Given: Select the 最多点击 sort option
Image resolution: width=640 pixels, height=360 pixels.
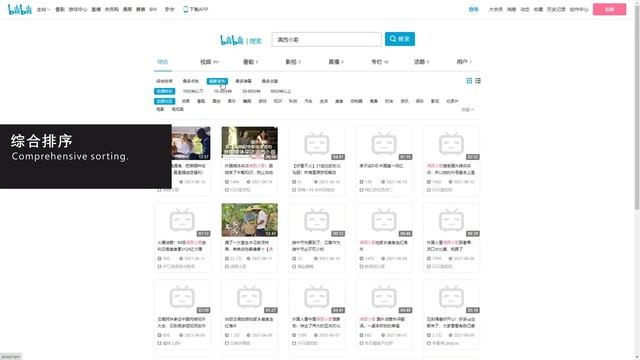Looking at the screenshot, I should click(190, 81).
